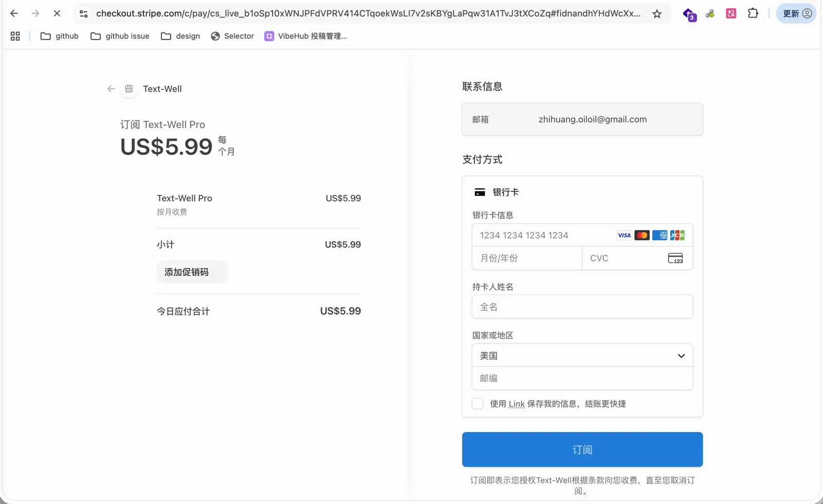Focus the 邮编 postal code field

tap(582, 379)
